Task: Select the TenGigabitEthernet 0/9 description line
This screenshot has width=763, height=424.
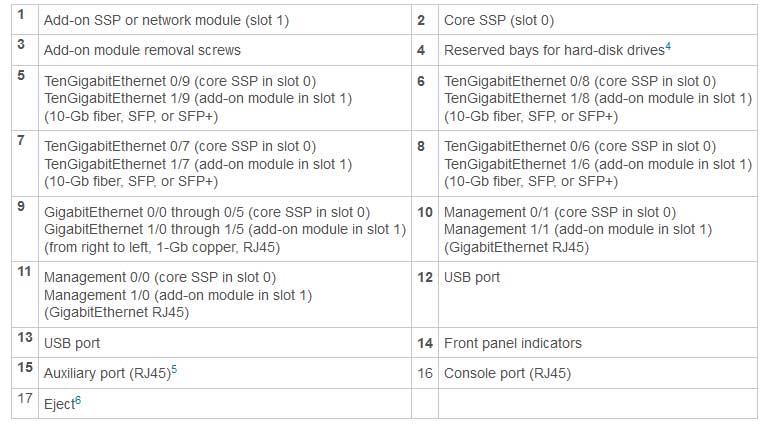Action: click(180, 81)
